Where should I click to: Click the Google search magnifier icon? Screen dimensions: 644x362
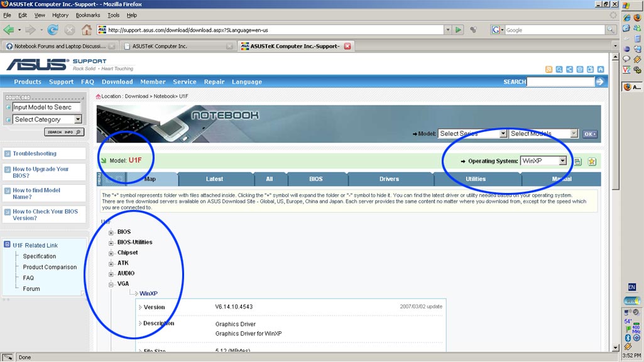[611, 30]
